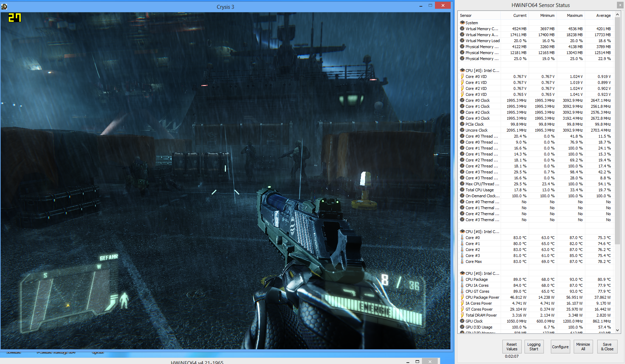Click the Virtual Memory Load sensor icon
This screenshot has width=625, height=364.
[x=462, y=40]
